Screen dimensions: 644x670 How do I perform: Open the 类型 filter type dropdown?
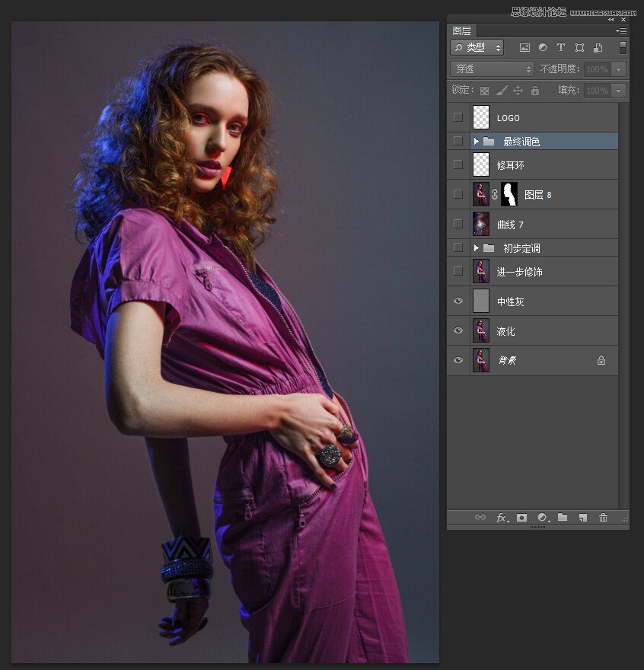pos(477,47)
